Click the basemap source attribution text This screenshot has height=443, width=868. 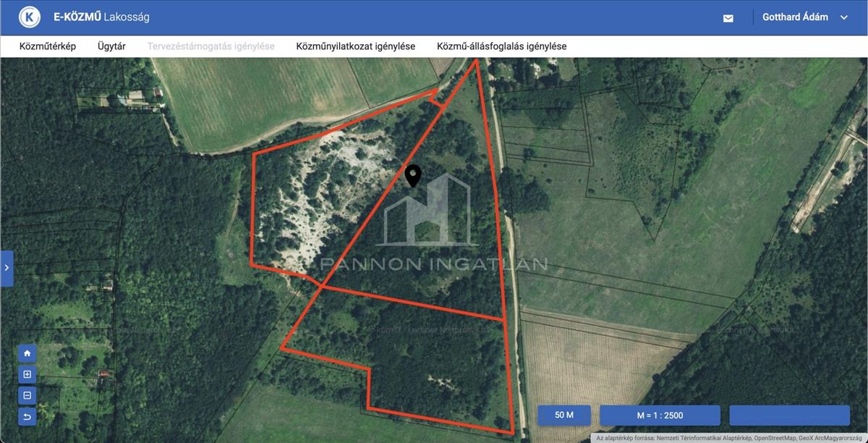[x=729, y=438]
